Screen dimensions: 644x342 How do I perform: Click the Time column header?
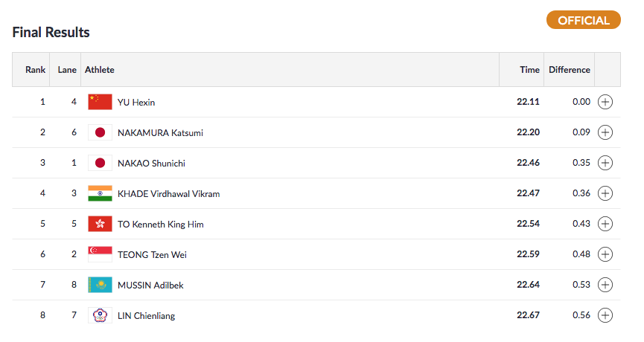coord(529,70)
